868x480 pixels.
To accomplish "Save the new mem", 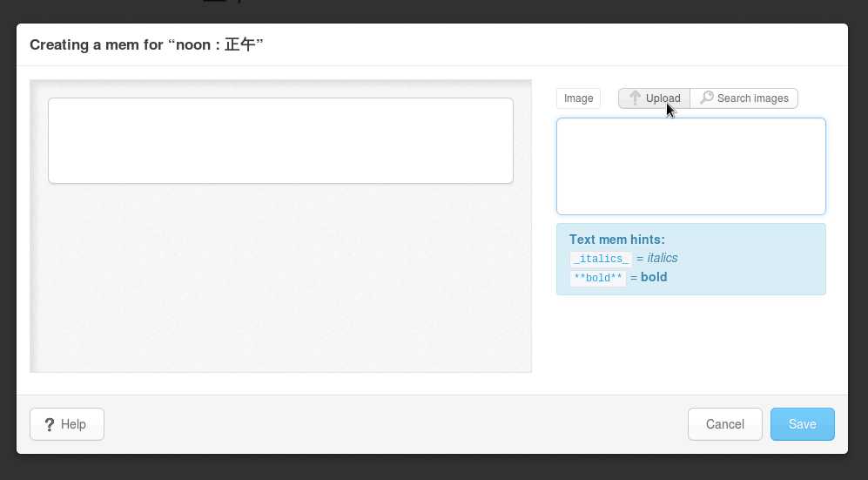I will click(802, 424).
